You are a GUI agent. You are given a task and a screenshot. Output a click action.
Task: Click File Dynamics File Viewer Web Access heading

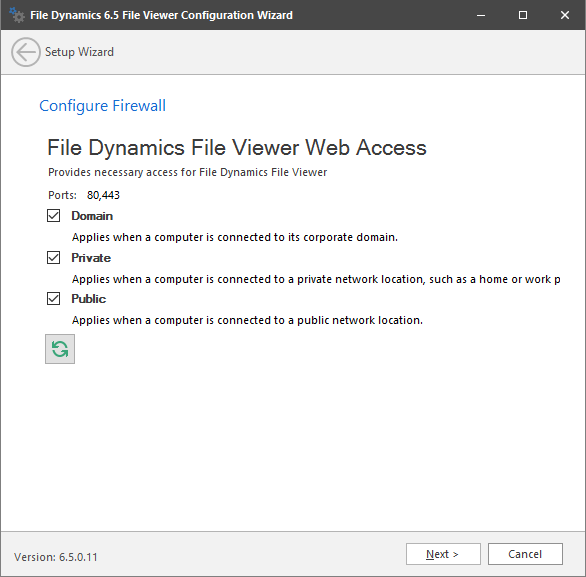pos(237,148)
